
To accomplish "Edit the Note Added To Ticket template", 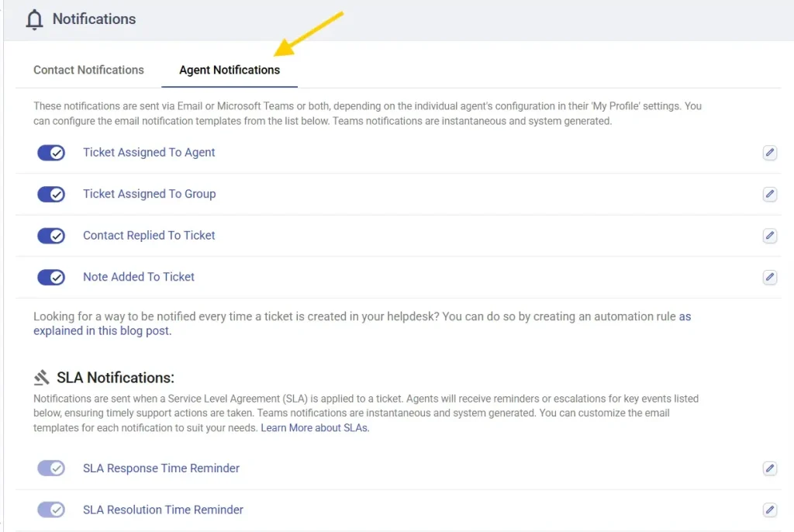I will pyautogui.click(x=769, y=277).
